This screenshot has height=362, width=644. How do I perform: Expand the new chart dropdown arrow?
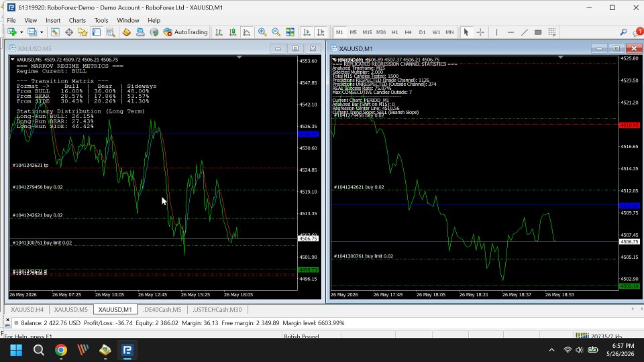[21, 32]
